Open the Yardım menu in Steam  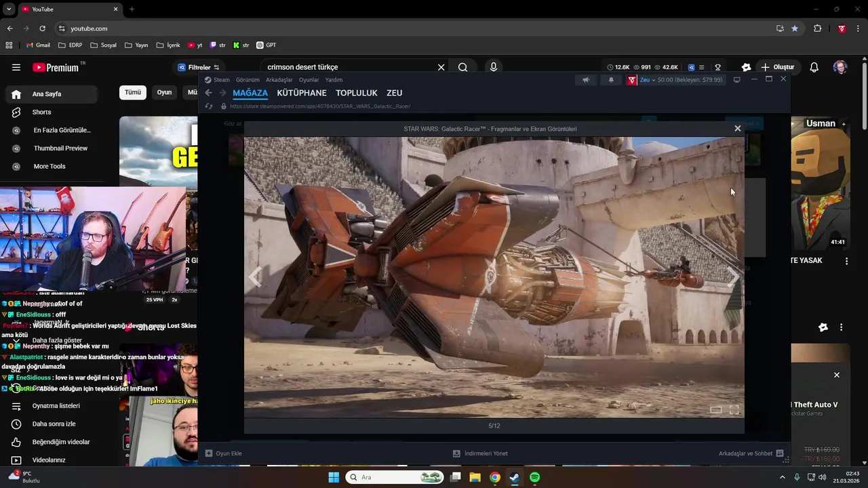pyautogui.click(x=334, y=80)
